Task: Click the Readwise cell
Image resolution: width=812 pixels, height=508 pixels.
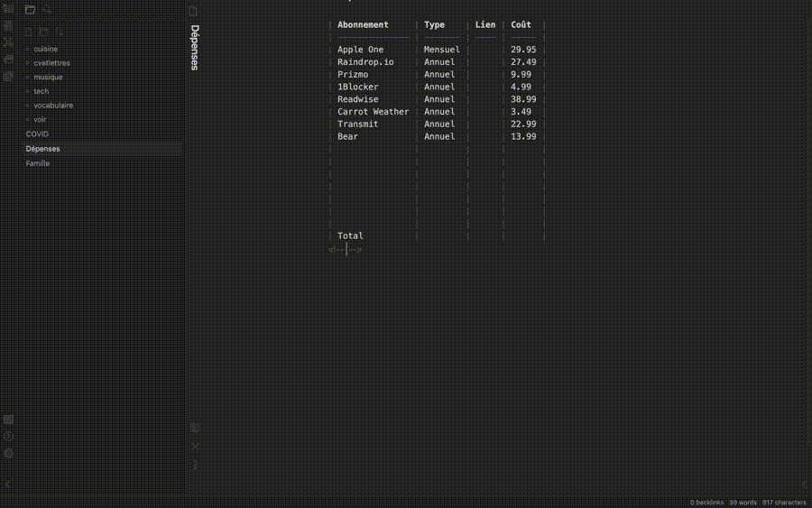Action: [x=358, y=99]
